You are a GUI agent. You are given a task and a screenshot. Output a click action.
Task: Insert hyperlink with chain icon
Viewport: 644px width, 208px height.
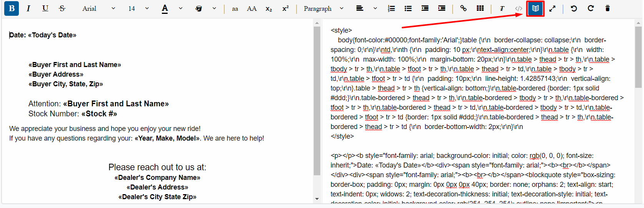point(463,8)
